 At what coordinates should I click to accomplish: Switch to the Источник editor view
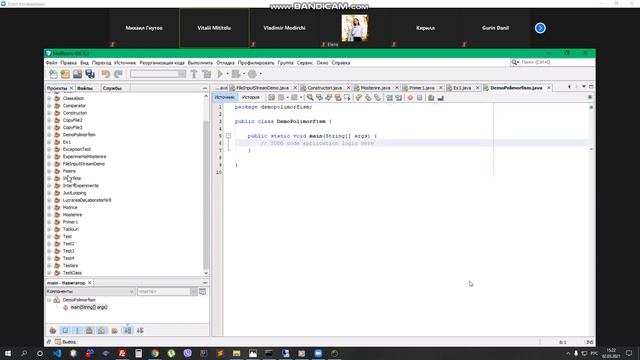(x=224, y=98)
